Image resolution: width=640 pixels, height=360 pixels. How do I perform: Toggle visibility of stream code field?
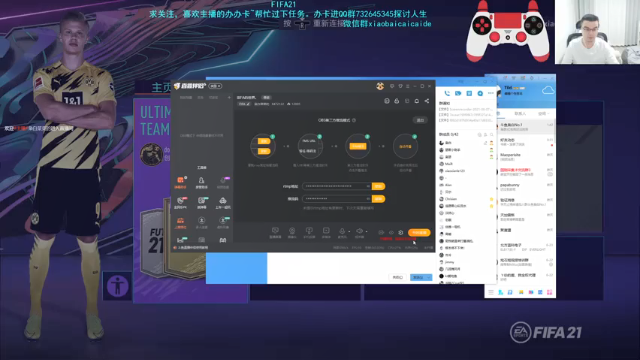pyautogui.click(x=368, y=199)
